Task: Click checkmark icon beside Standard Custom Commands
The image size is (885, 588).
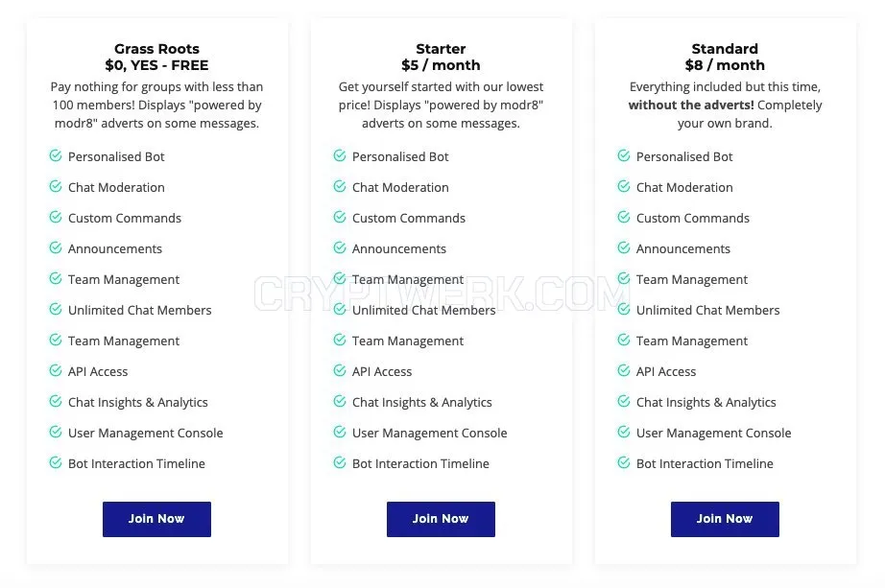Action: pos(624,217)
